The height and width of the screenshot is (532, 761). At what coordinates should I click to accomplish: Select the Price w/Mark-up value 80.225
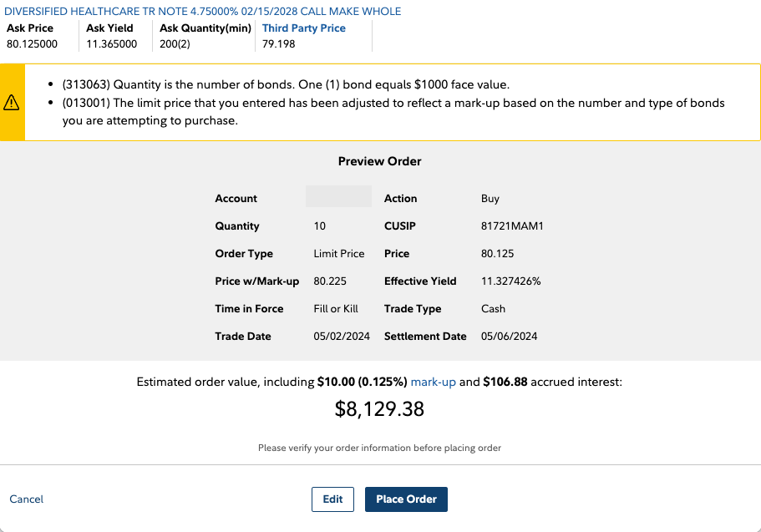[x=330, y=281]
